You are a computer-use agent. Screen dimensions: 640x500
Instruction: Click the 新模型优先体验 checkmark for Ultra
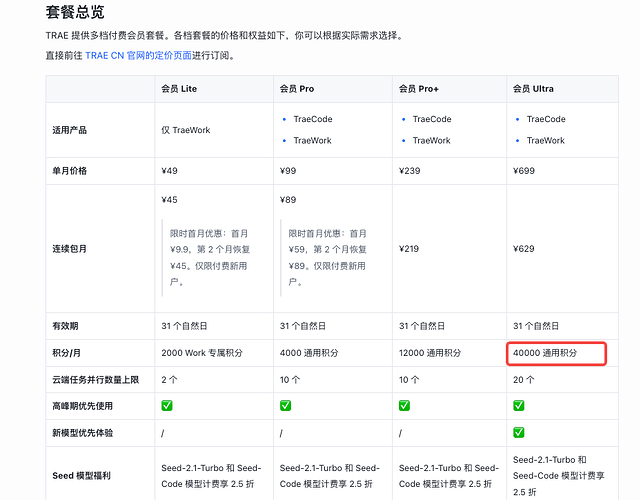click(x=519, y=432)
